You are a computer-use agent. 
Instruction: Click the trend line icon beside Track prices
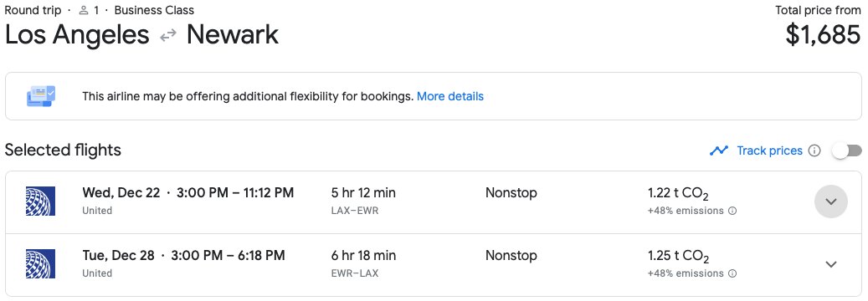[x=718, y=150]
